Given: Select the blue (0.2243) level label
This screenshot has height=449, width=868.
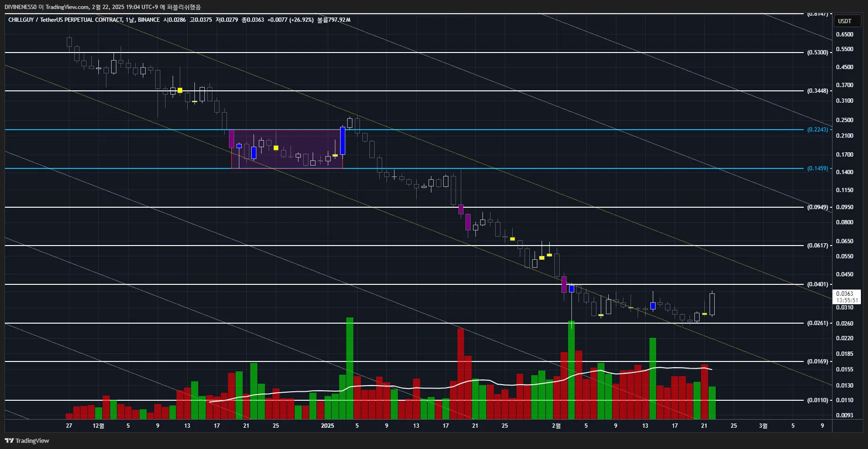Looking at the screenshot, I should pyautogui.click(x=817, y=130).
